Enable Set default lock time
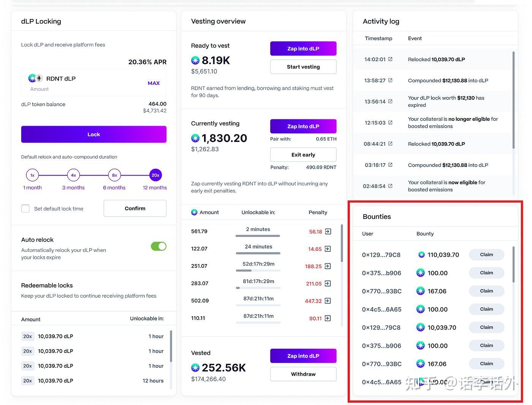This screenshot has width=532, height=405. (x=25, y=208)
